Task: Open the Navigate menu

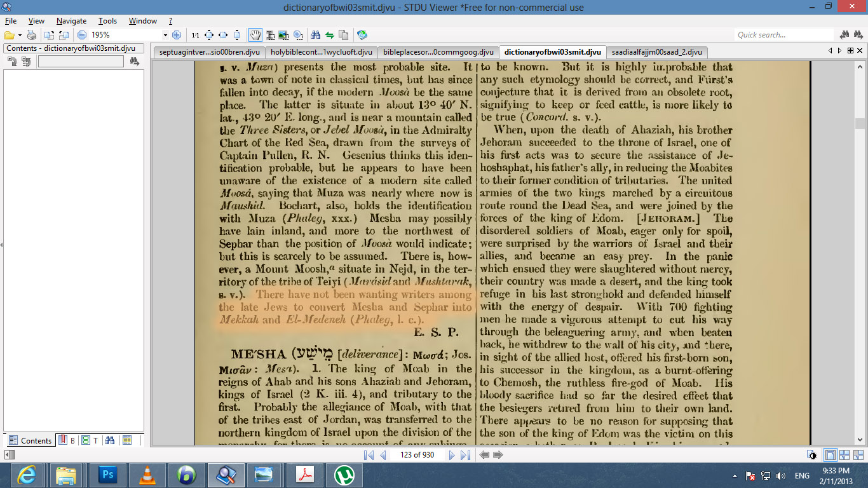Action: (72, 21)
